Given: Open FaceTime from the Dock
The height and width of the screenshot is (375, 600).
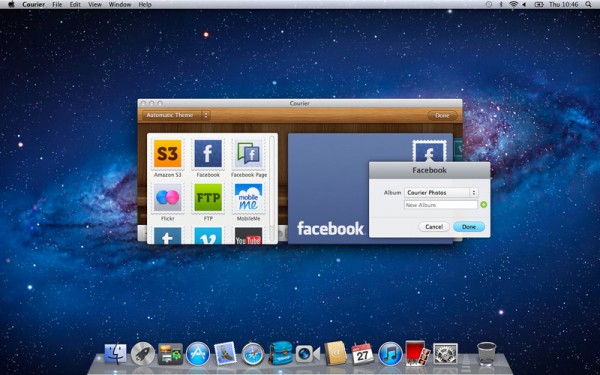Looking at the screenshot, I should [x=308, y=354].
